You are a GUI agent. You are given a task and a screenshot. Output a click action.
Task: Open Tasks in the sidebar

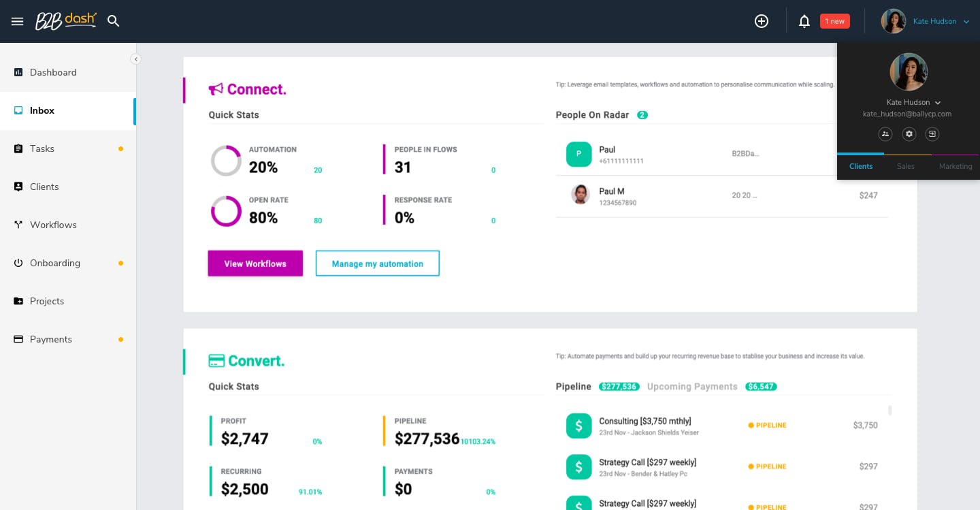[x=42, y=148]
